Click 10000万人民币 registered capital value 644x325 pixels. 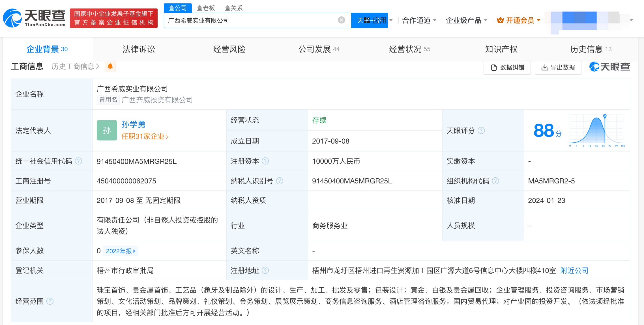(x=336, y=161)
